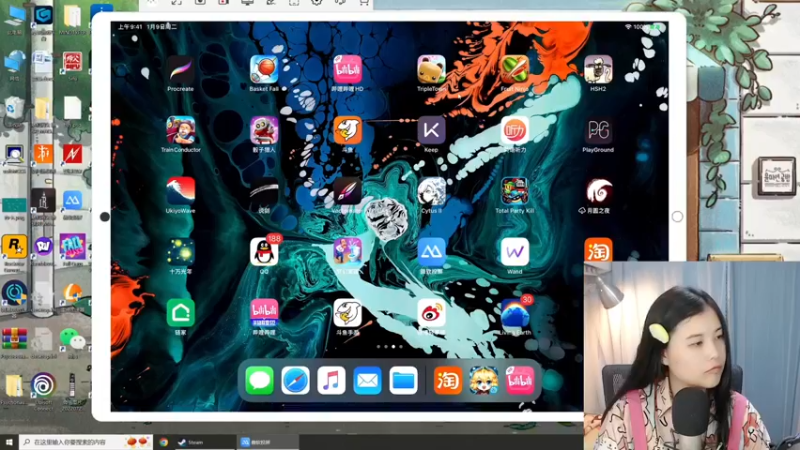Switch to Steam in the taskbar
Screen dimensions: 800x450
(x=204, y=442)
